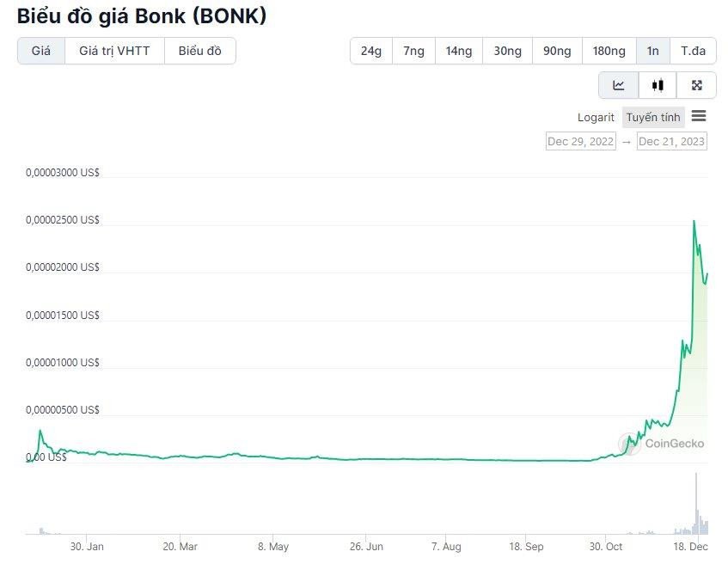Select the candlestick chart icon
Screen dimensions: 728x570
click(658, 85)
